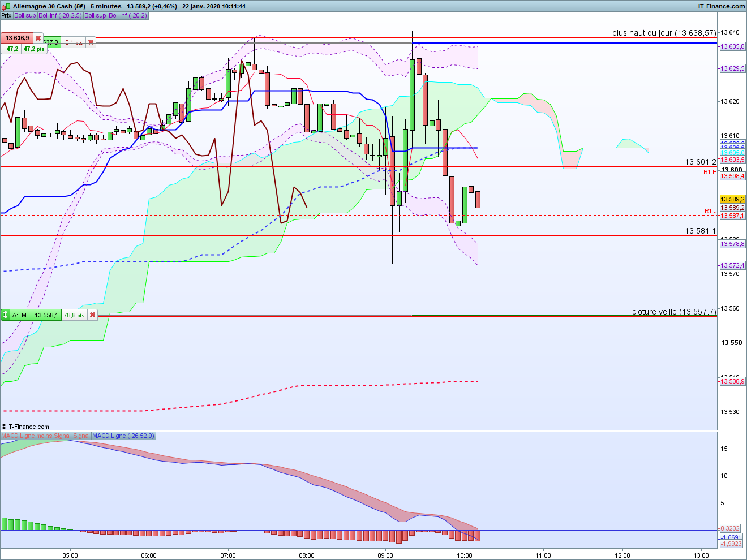
Task: Click the yellow 13 589,2 current price tag
Action: [732, 199]
